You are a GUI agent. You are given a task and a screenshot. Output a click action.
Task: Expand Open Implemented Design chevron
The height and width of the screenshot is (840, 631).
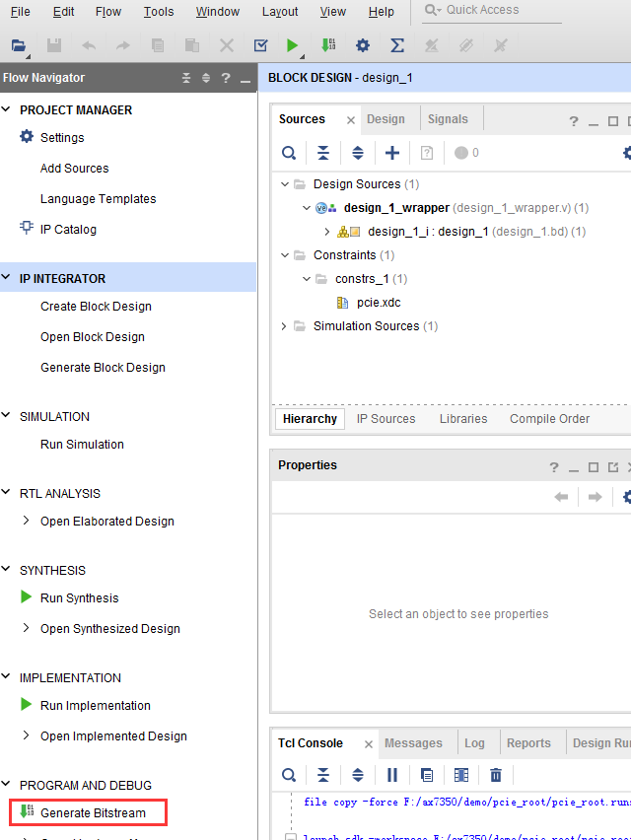[x=26, y=735]
